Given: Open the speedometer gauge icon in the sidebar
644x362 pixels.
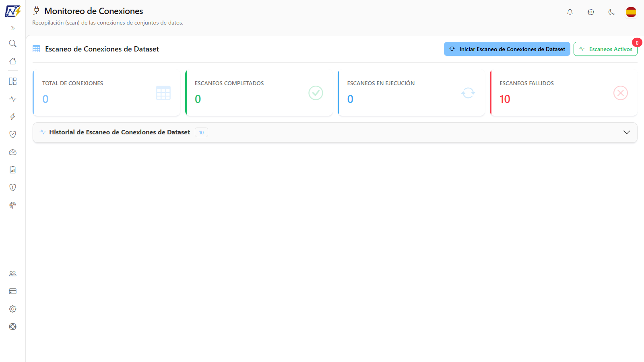Looking at the screenshot, I should (x=13, y=152).
